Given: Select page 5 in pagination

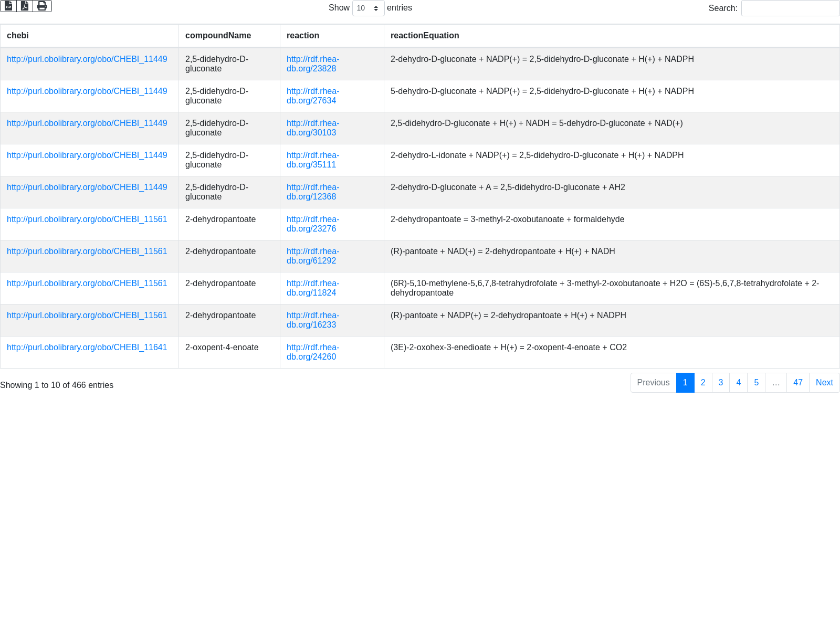Looking at the screenshot, I should 756,383.
